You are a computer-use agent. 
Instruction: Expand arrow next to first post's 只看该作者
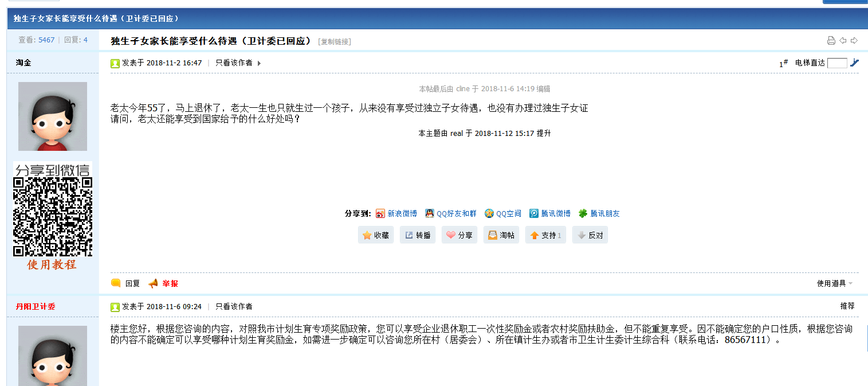tap(259, 63)
